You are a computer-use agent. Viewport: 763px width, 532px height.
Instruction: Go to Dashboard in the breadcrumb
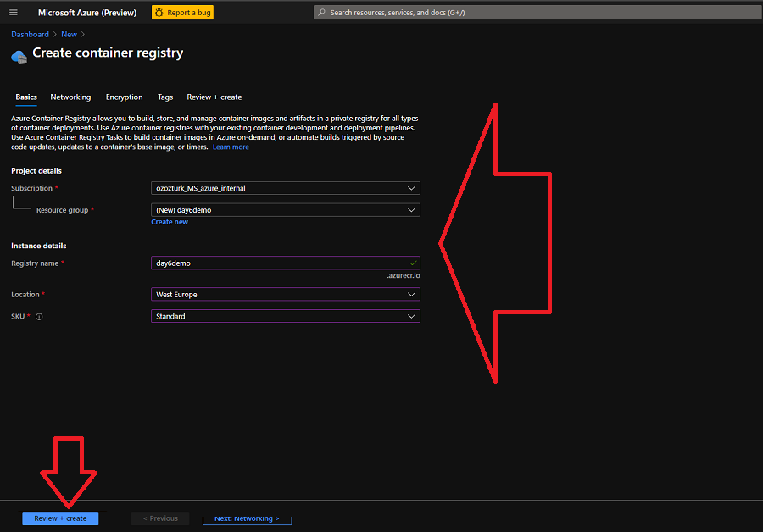(x=30, y=35)
